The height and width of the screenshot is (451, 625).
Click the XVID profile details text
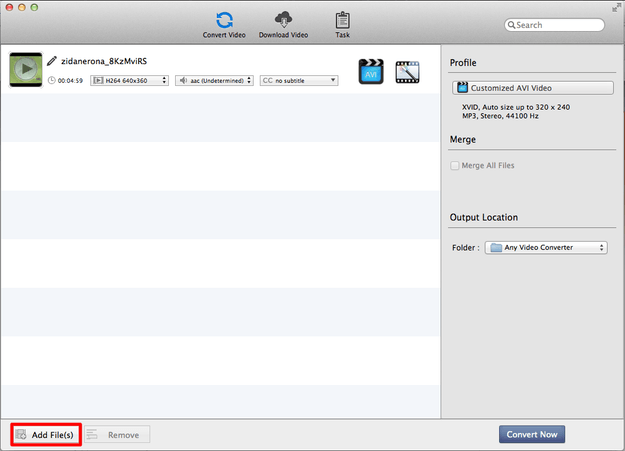coord(516,107)
